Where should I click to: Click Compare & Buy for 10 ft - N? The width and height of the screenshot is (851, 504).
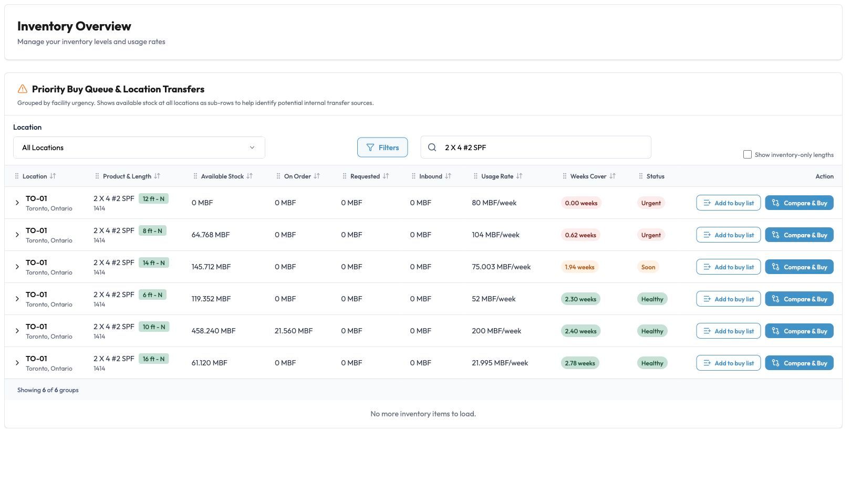pyautogui.click(x=799, y=331)
